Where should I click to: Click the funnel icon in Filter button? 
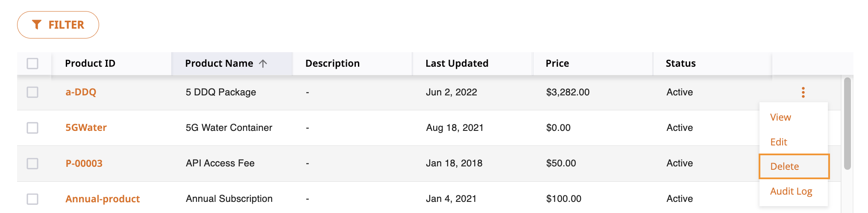pyautogui.click(x=37, y=25)
